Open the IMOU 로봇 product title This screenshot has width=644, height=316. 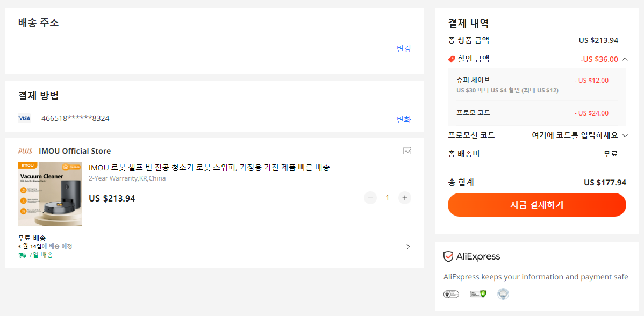coord(209,168)
